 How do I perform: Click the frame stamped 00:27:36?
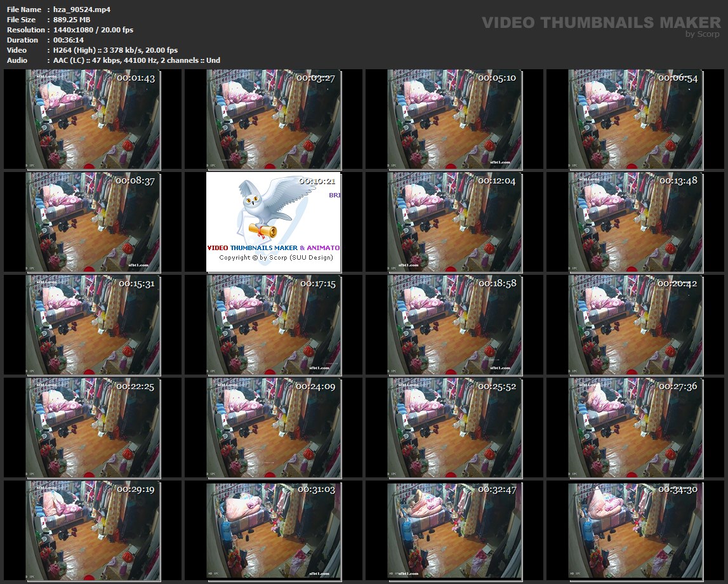(x=635, y=428)
